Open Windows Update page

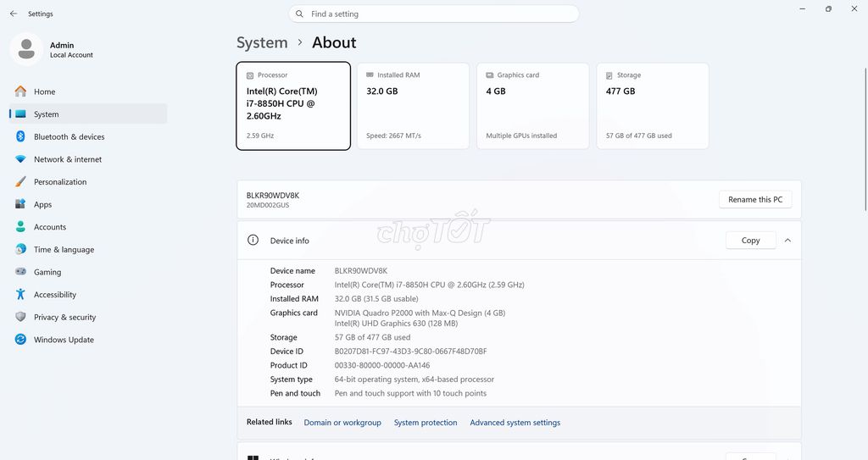point(88,340)
